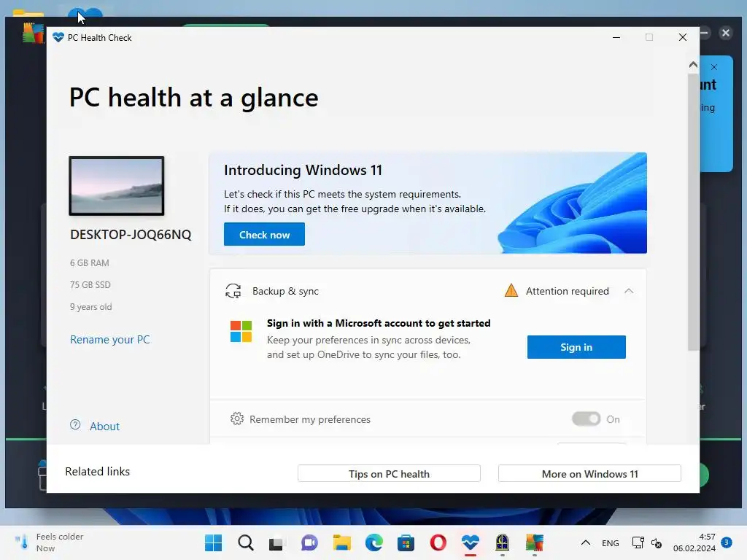
Task: Click the Introducing Windows 11 heading
Action: [x=303, y=170]
